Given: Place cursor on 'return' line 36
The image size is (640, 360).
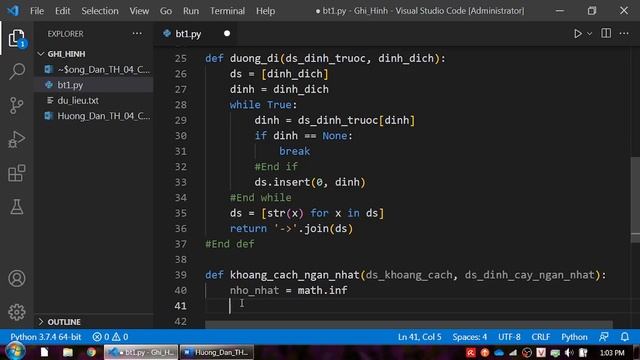Looking at the screenshot, I should coord(291,229).
